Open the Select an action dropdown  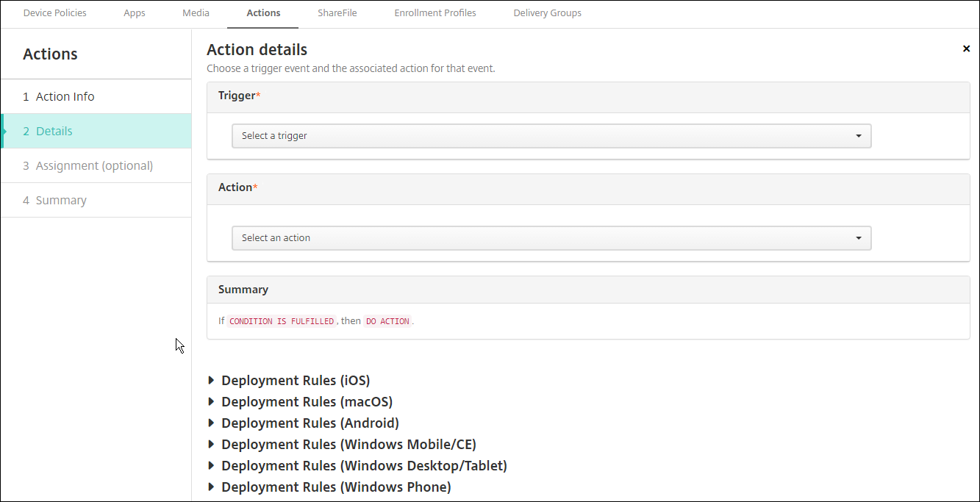551,238
